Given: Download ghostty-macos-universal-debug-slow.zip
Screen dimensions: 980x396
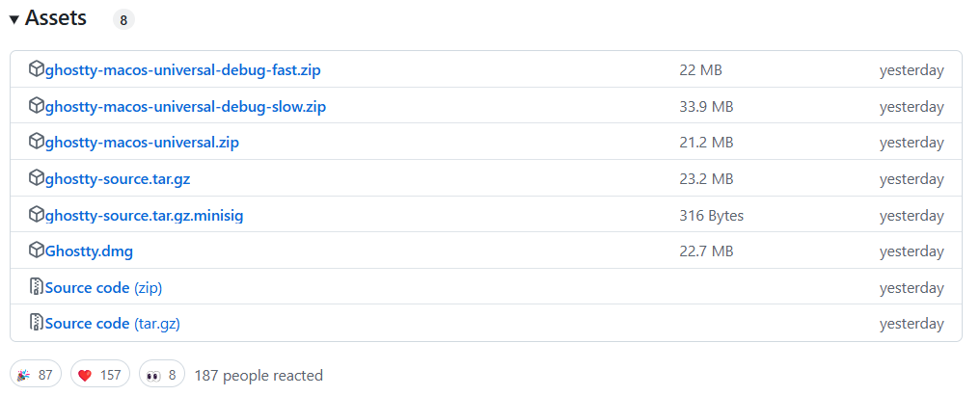Looking at the screenshot, I should pos(185,106).
